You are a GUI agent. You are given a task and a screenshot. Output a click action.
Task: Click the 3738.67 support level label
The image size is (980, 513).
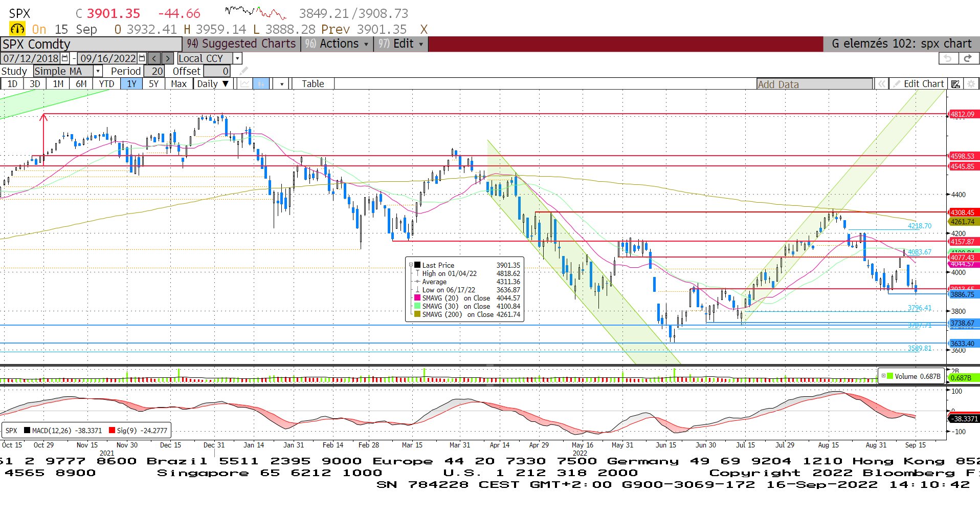coord(964,323)
